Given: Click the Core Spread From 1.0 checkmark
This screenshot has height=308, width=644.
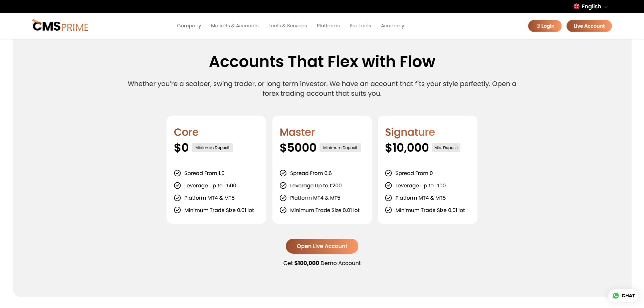Looking at the screenshot, I should point(177,173).
